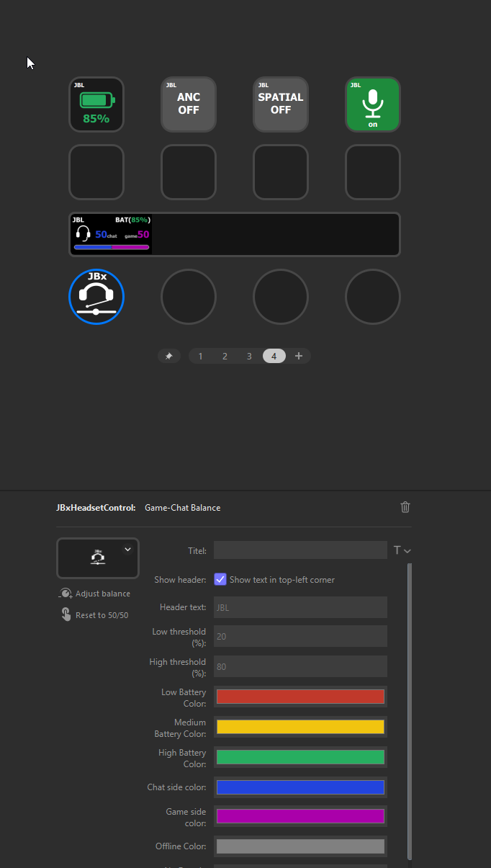Toggle Show text in top-left corner

pyautogui.click(x=220, y=579)
